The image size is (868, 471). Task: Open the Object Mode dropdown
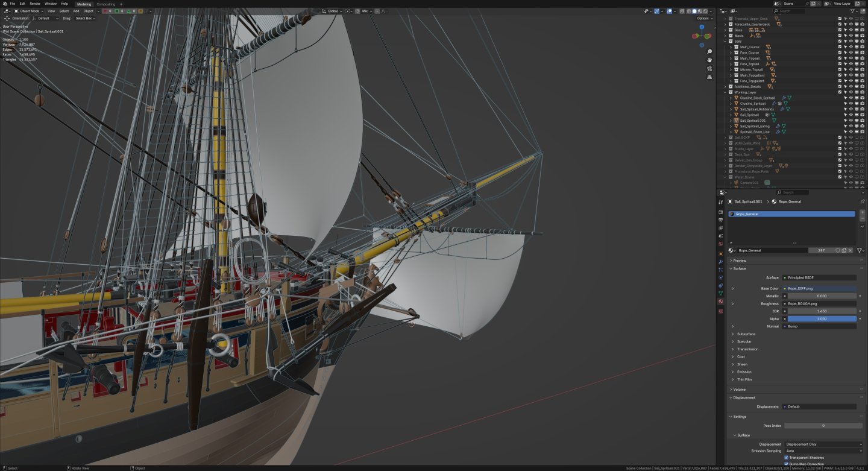pos(29,11)
